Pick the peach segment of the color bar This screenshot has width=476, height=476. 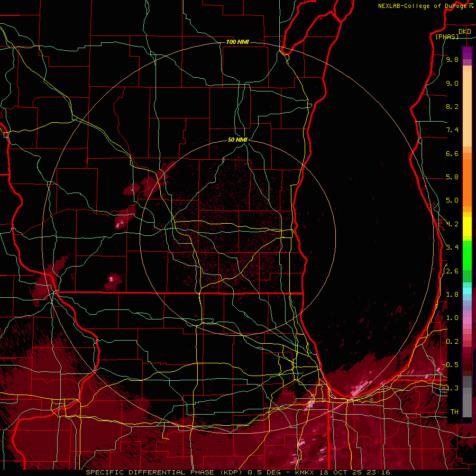(467, 109)
